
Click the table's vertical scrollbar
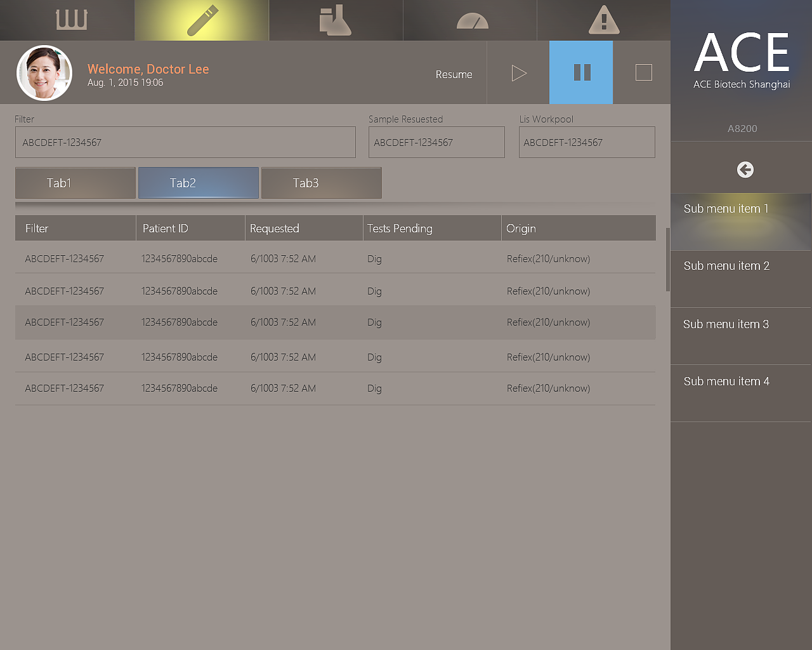667,260
